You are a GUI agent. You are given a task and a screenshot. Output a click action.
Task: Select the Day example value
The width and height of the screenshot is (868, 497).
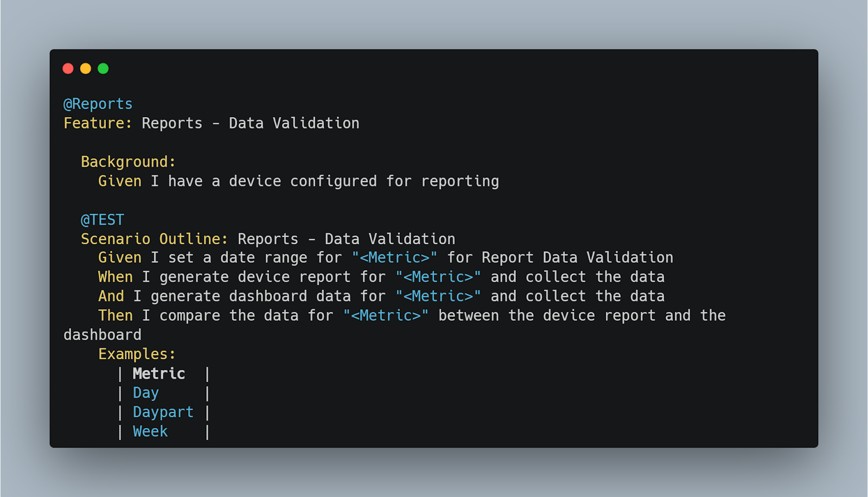coord(146,393)
